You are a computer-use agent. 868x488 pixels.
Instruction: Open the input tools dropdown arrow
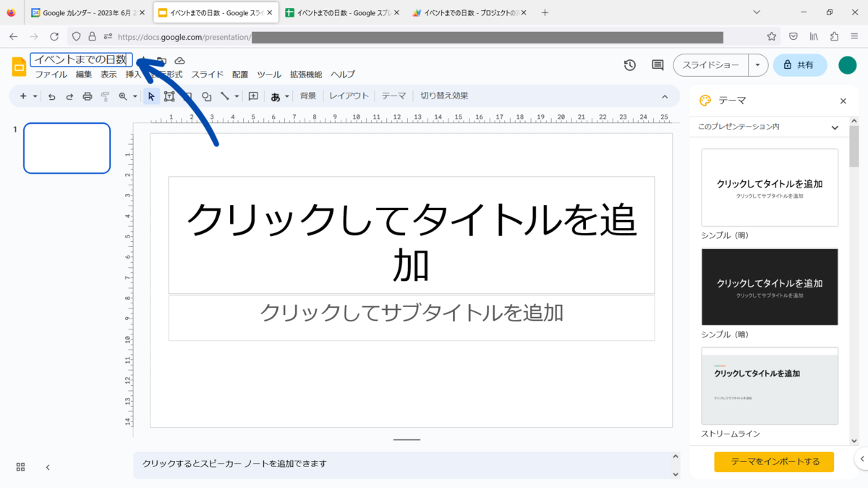(286, 96)
